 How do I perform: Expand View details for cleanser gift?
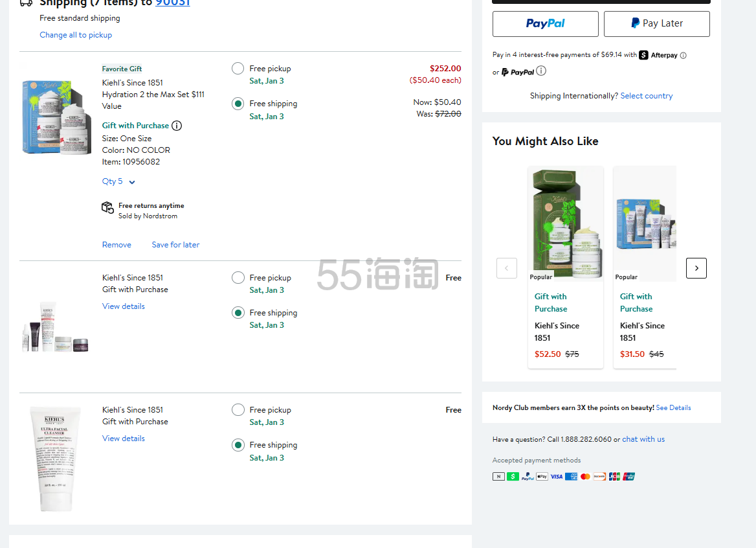[x=124, y=439]
